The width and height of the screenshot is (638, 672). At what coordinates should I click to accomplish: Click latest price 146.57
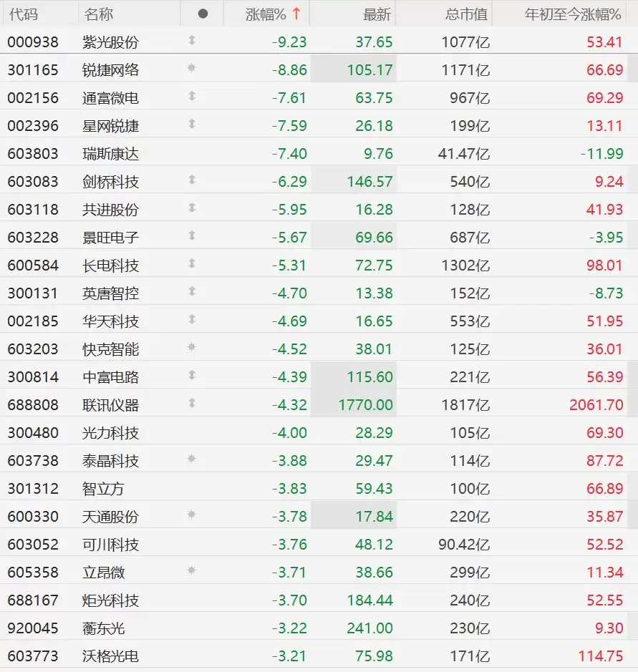coord(370,182)
